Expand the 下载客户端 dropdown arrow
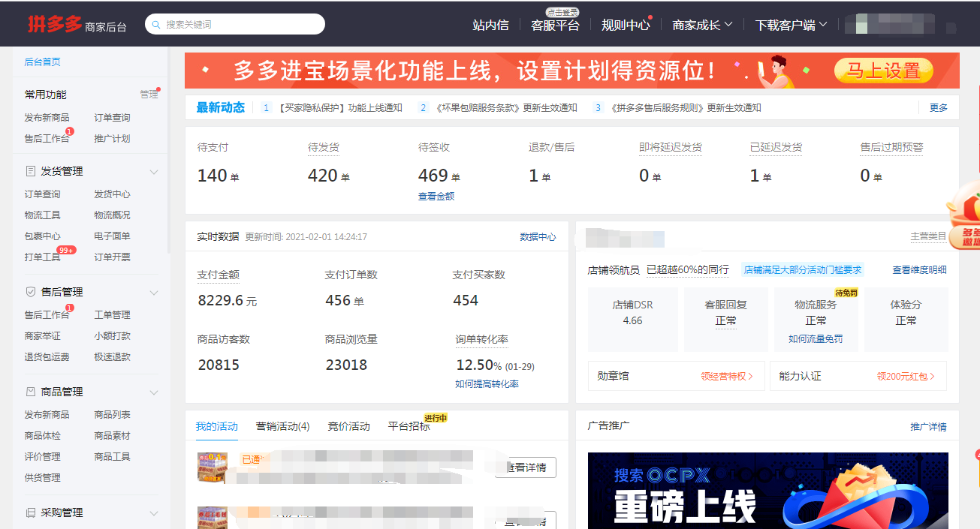980x529 pixels. (823, 24)
